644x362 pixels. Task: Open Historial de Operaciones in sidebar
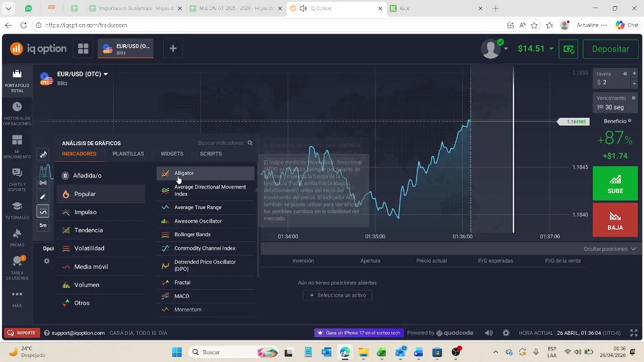point(17,114)
